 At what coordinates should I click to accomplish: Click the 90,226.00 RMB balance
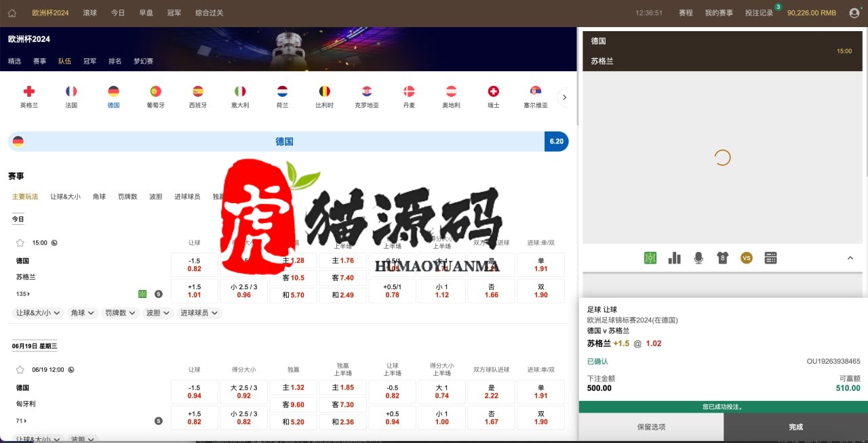tap(812, 13)
